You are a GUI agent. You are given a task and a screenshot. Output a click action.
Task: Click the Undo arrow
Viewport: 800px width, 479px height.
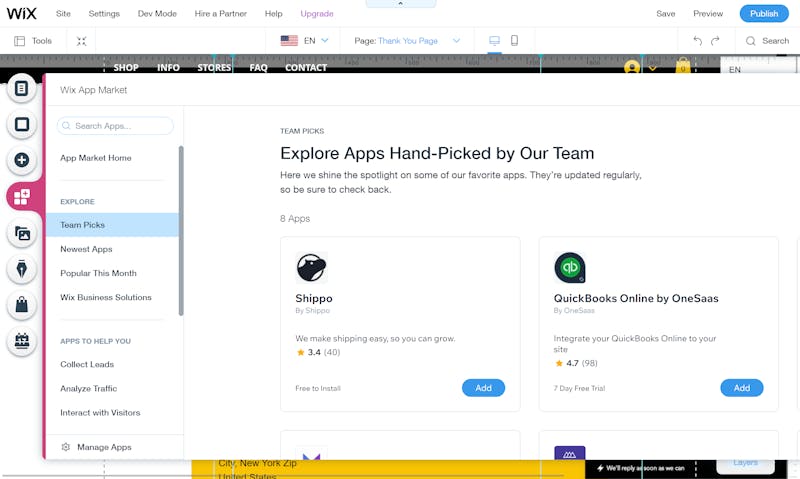tap(697, 41)
